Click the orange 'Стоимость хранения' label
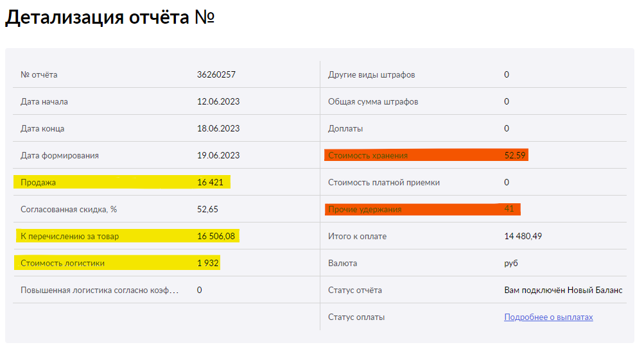This screenshot has height=345, width=644. pos(368,156)
